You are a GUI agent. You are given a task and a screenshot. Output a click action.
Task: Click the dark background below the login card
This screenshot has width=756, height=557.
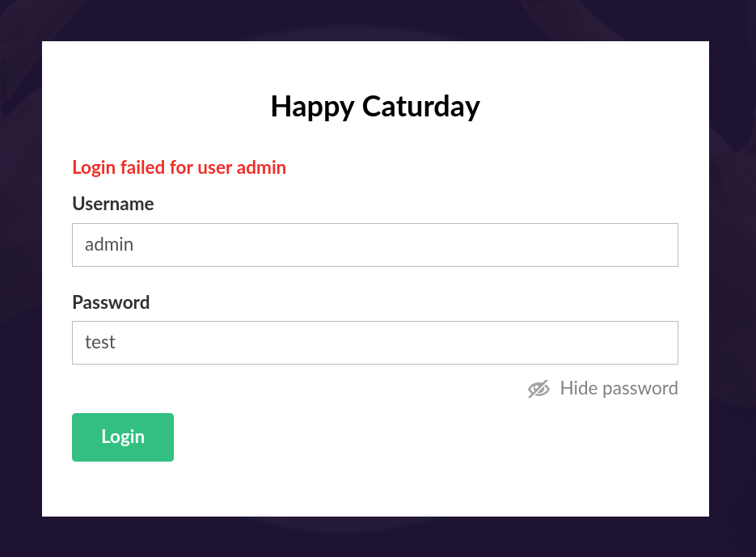[x=375, y=538]
